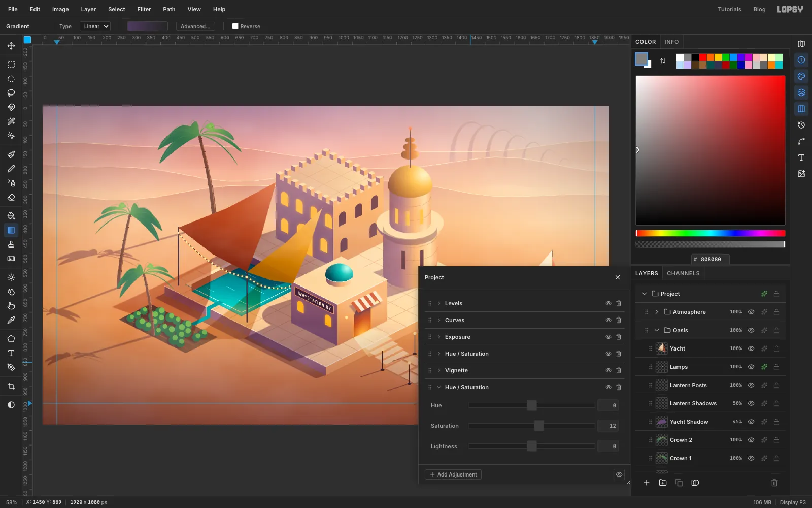Select the Pencil tool
The width and height of the screenshot is (812, 508).
[x=11, y=169]
